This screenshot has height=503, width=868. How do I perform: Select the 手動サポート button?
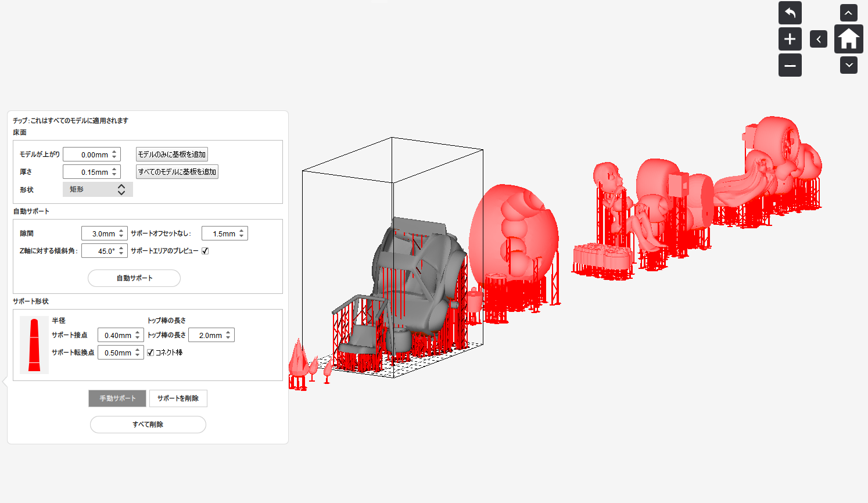click(117, 398)
